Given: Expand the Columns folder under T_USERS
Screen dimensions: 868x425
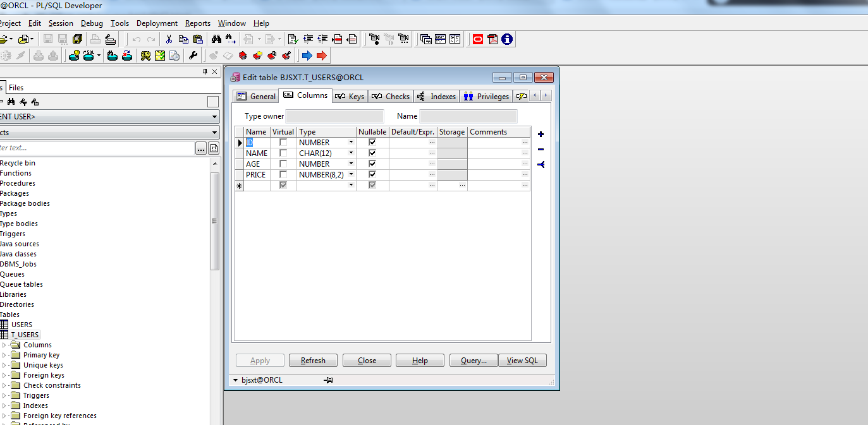Looking at the screenshot, I should (4, 345).
